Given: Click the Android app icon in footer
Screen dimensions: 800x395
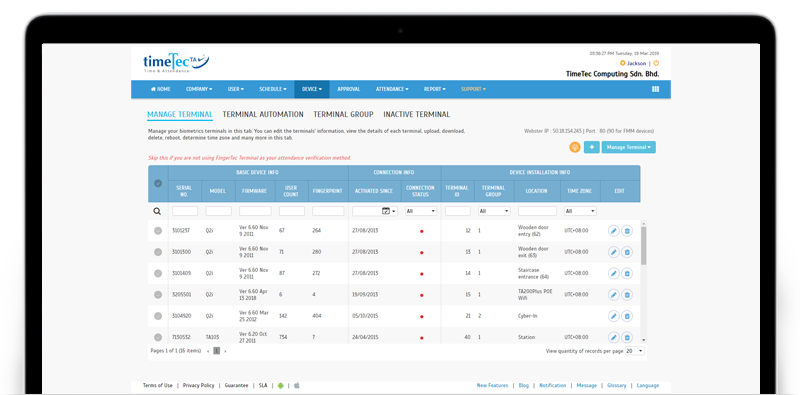Looking at the screenshot, I should pos(280,386).
